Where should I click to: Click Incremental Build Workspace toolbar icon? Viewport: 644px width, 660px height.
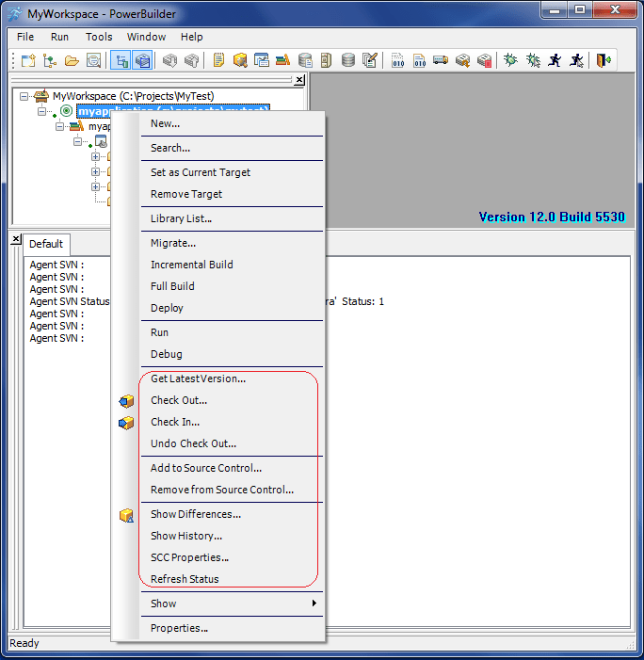point(397,60)
